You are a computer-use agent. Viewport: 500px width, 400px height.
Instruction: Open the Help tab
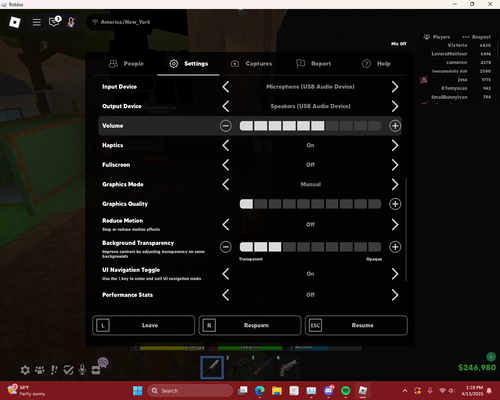376,64
